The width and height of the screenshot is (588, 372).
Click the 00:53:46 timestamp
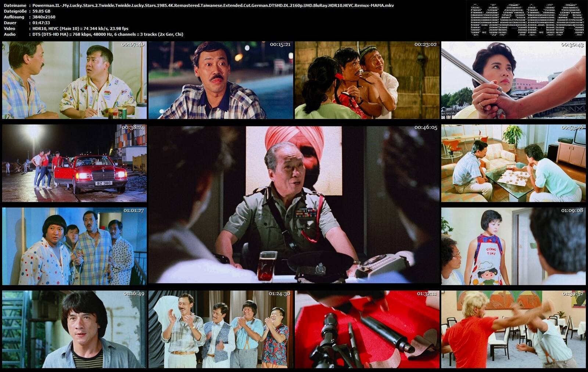pos(572,127)
